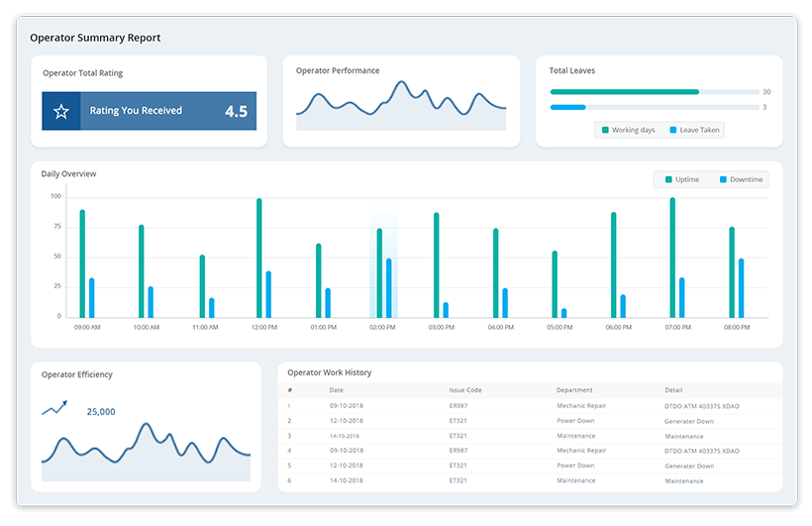The image size is (812, 526).
Task: Select row 3 dated 14-10-2018
Action: [x=345, y=436]
